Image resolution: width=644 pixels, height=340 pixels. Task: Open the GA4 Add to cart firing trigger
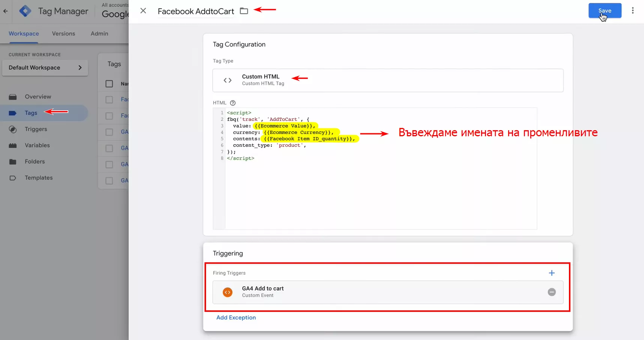pyautogui.click(x=388, y=292)
